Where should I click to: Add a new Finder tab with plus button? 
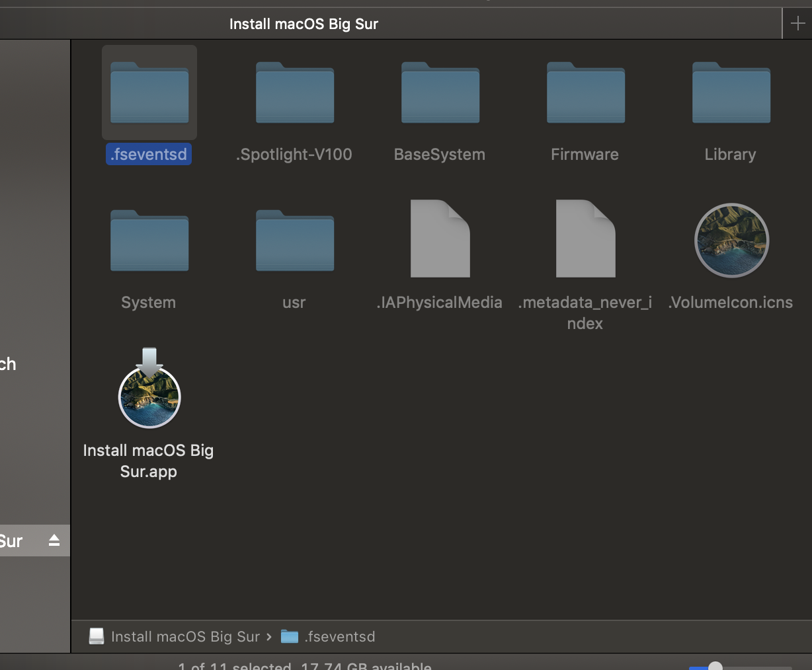click(797, 24)
